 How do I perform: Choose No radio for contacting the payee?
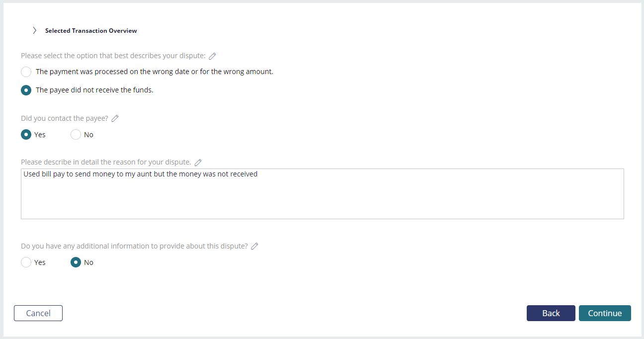[76, 135]
